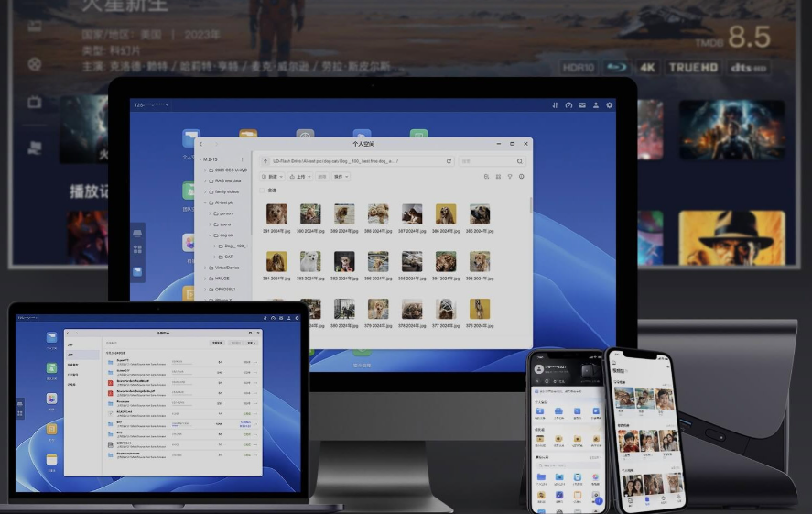Switch to grid view layout icon

click(x=498, y=177)
